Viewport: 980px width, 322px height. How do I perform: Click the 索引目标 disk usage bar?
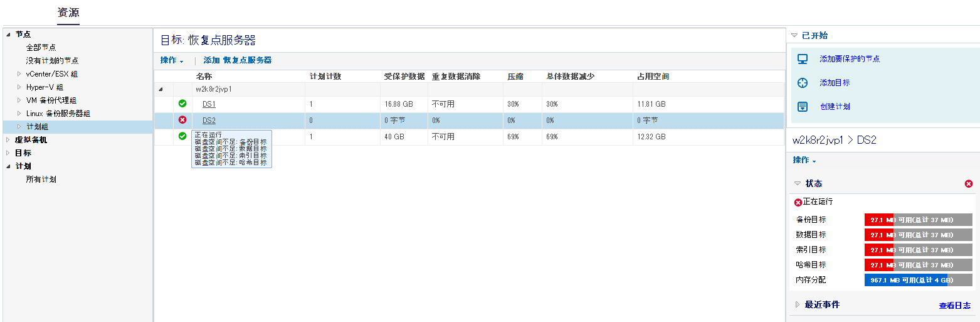point(918,250)
